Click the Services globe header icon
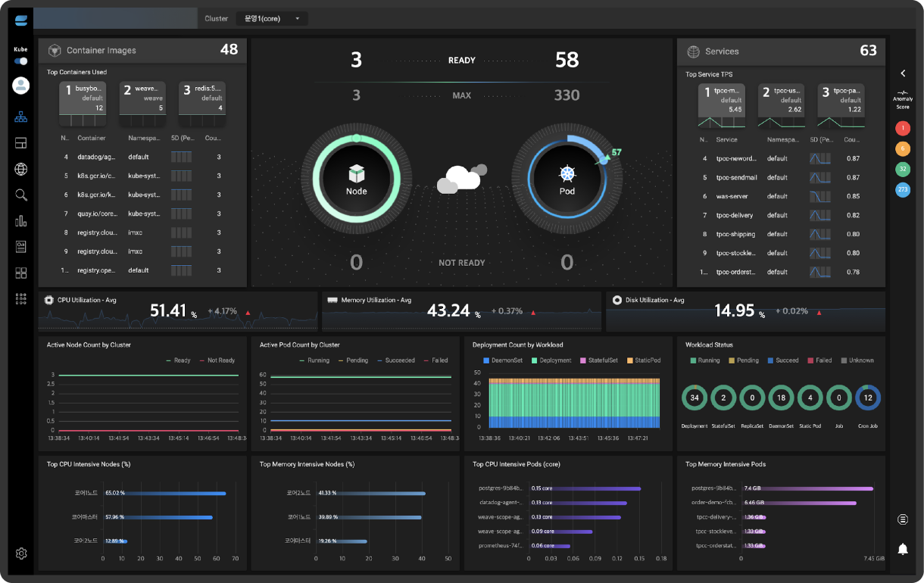 (x=693, y=51)
